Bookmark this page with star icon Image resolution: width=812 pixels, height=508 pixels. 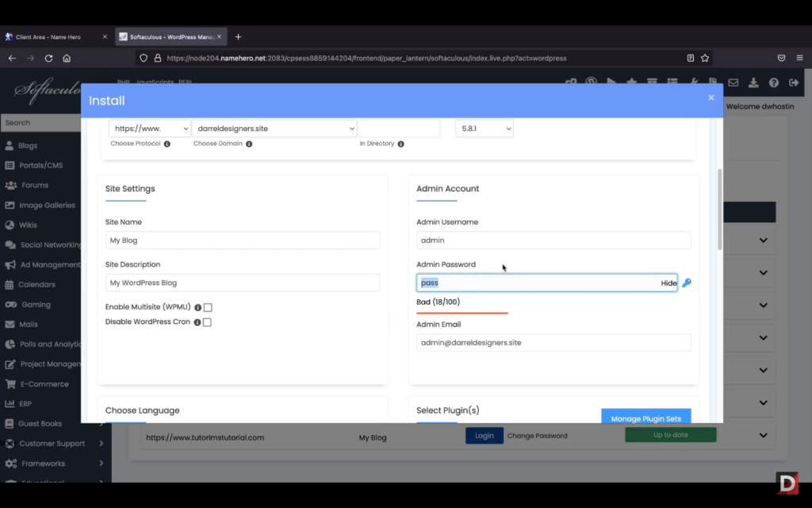pyautogui.click(x=705, y=58)
